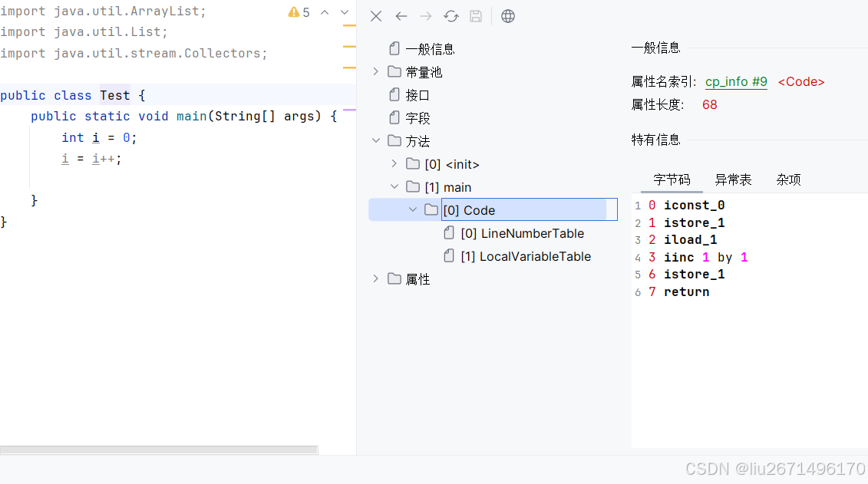Switch to the 字节码 tab
868x484 pixels.
[672, 179]
